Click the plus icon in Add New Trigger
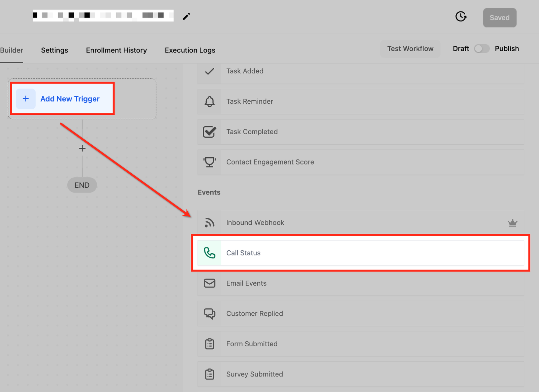The width and height of the screenshot is (539, 392). click(26, 99)
